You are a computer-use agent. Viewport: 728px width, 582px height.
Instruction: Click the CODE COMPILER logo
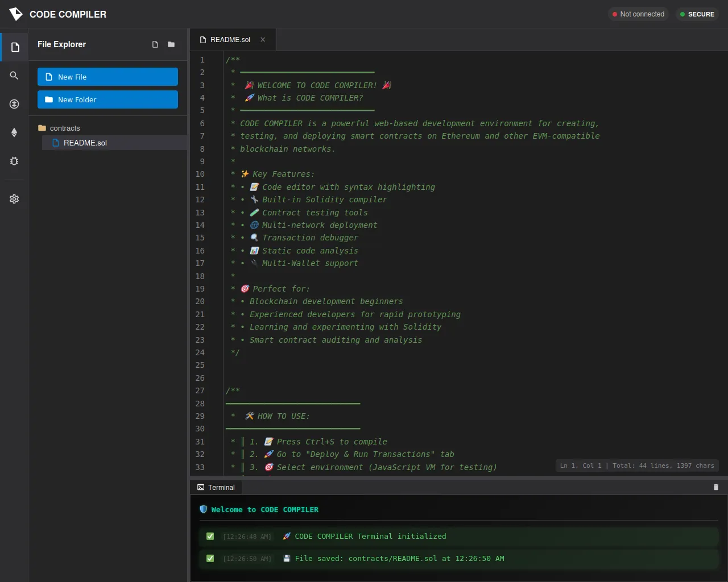point(16,14)
